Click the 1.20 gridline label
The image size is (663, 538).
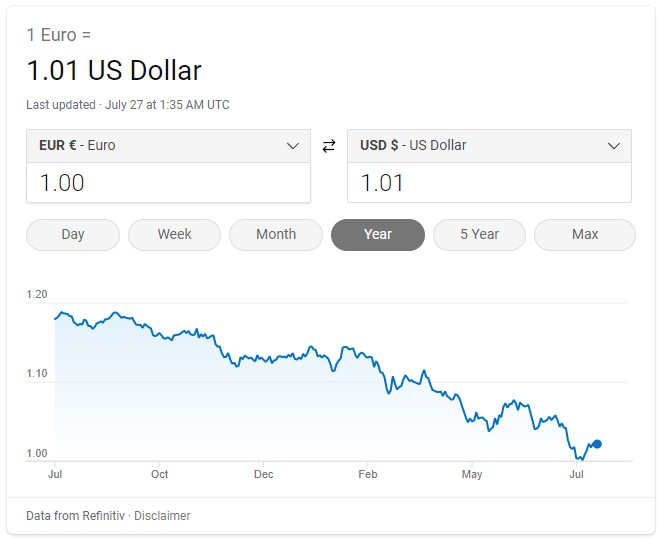(38, 295)
